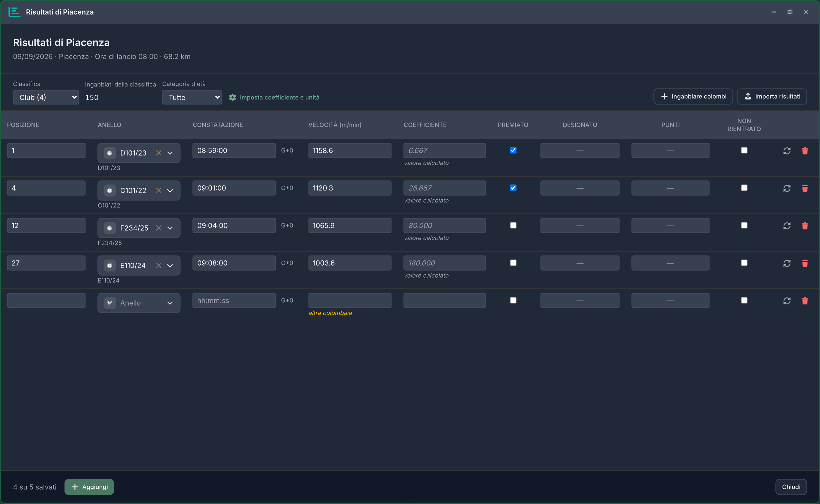
Task: Click Ingabbiare colombi button
Action: [693, 96]
